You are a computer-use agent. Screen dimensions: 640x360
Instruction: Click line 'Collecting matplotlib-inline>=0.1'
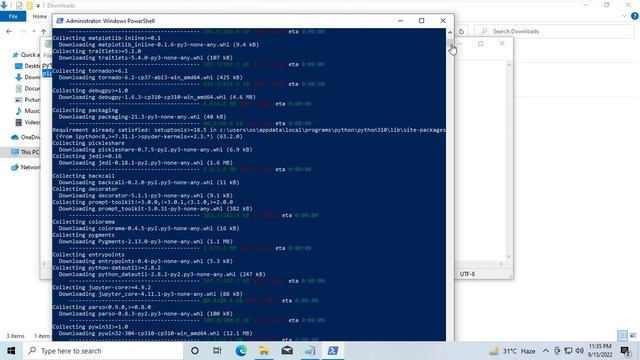pos(107,38)
